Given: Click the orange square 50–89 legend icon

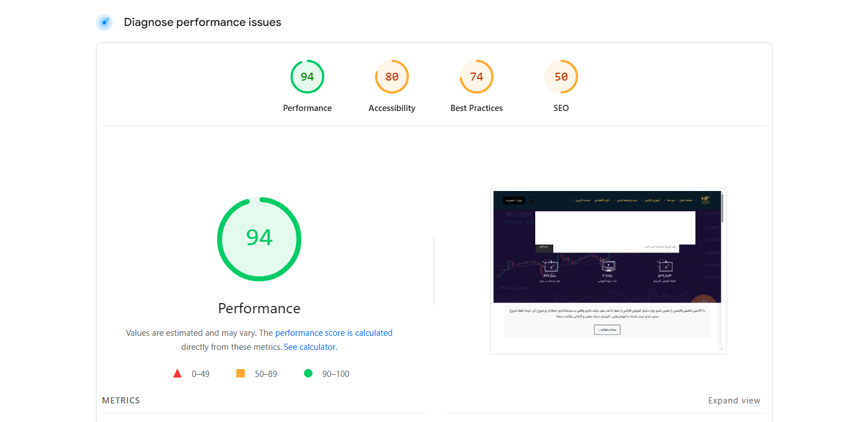Looking at the screenshot, I should click(240, 373).
